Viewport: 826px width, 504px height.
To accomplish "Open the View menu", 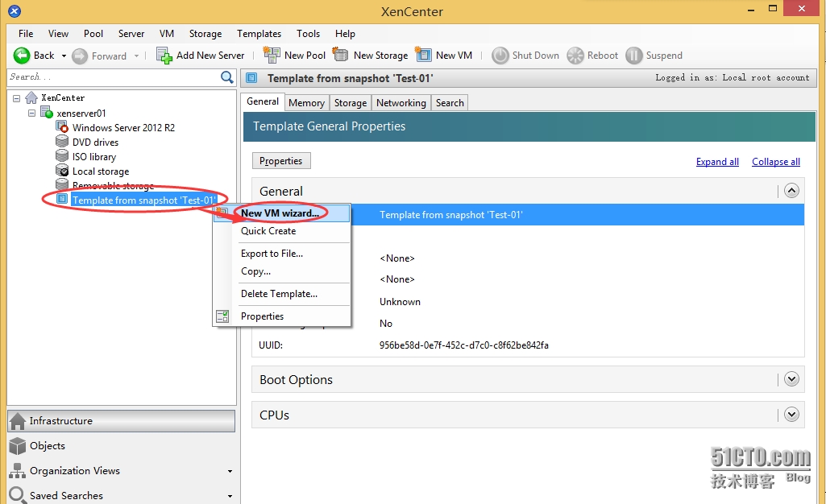I will click(58, 34).
